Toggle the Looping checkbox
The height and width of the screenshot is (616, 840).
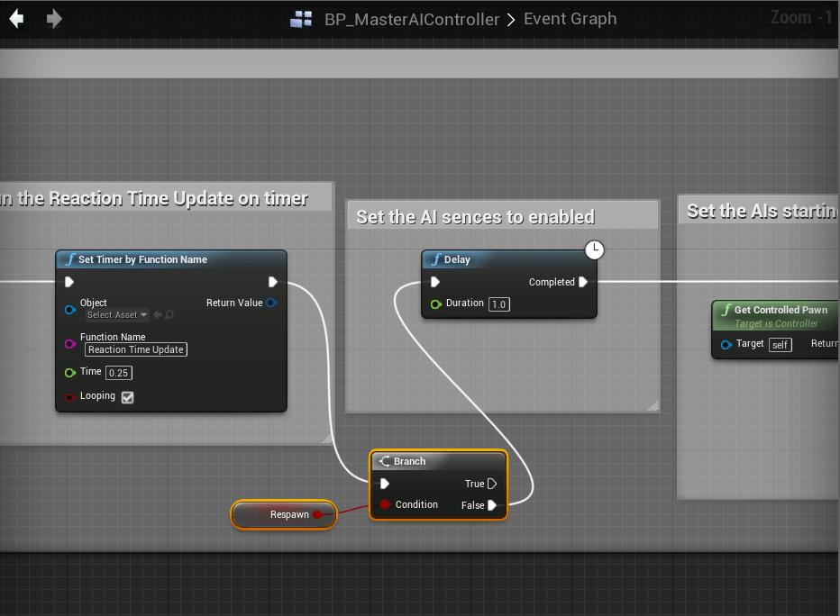(x=127, y=397)
